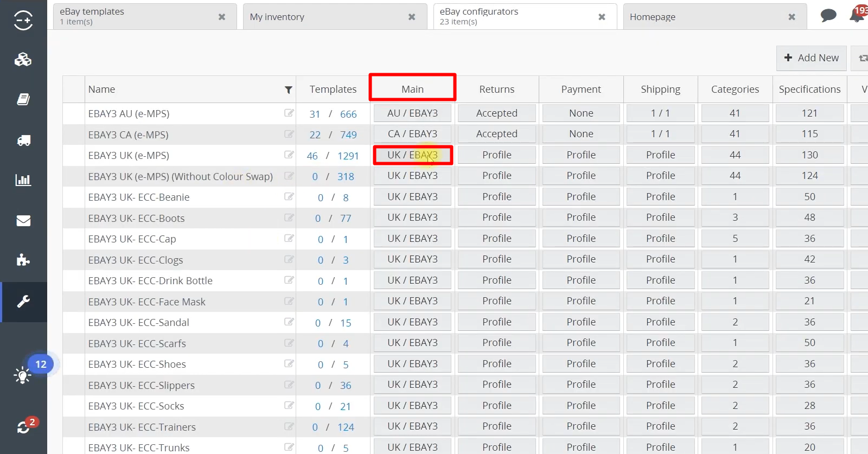Click edit icon for EBAY3 UK- ECC-Beanie
Screen dimensions: 868x454
pos(289,196)
